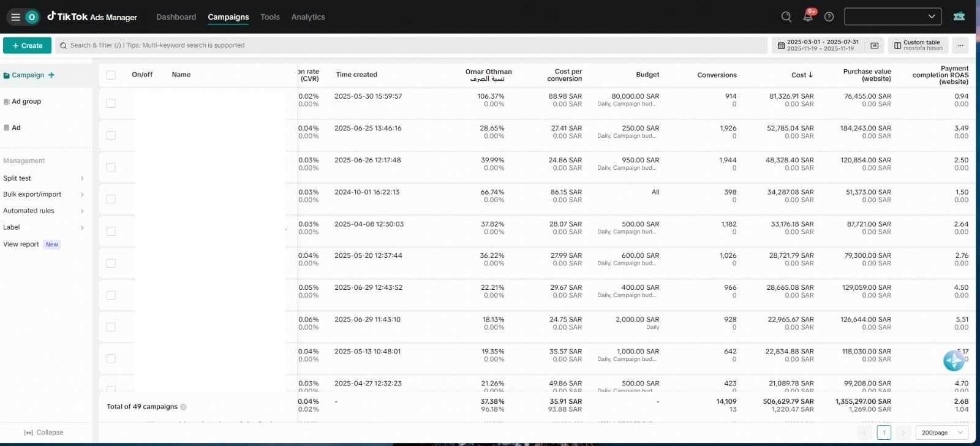
Task: Sort by the Cost column header
Action: click(x=802, y=75)
